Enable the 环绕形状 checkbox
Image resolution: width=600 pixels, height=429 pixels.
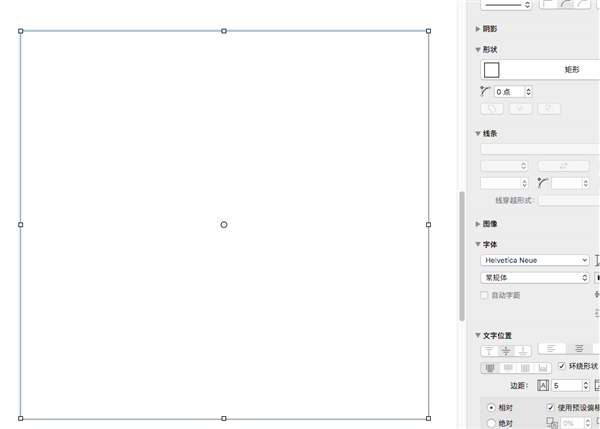pyautogui.click(x=561, y=366)
